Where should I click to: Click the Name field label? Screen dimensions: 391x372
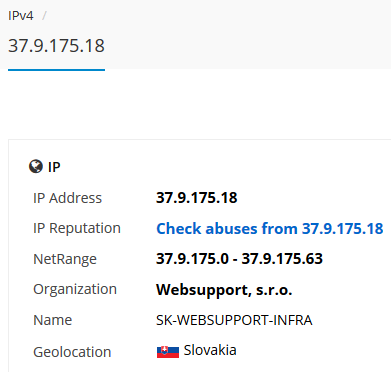53,320
